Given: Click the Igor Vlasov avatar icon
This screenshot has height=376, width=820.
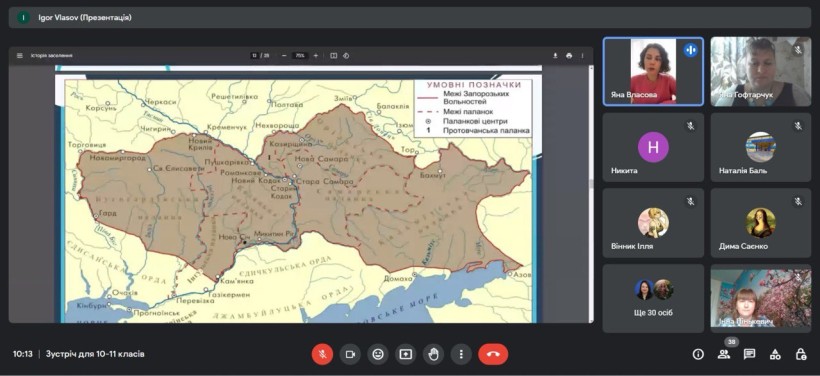Looking at the screenshot, I should pos(24,18).
